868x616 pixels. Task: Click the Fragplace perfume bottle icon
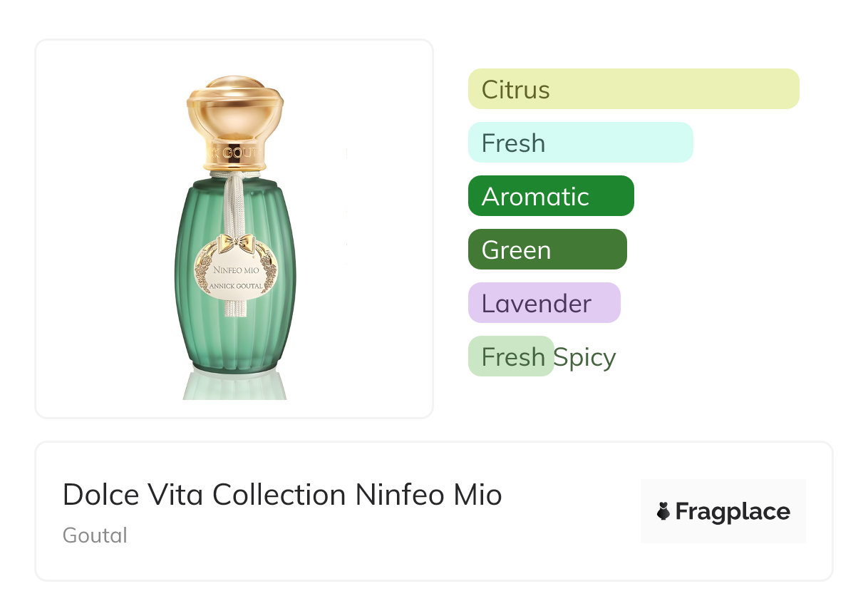click(x=663, y=511)
